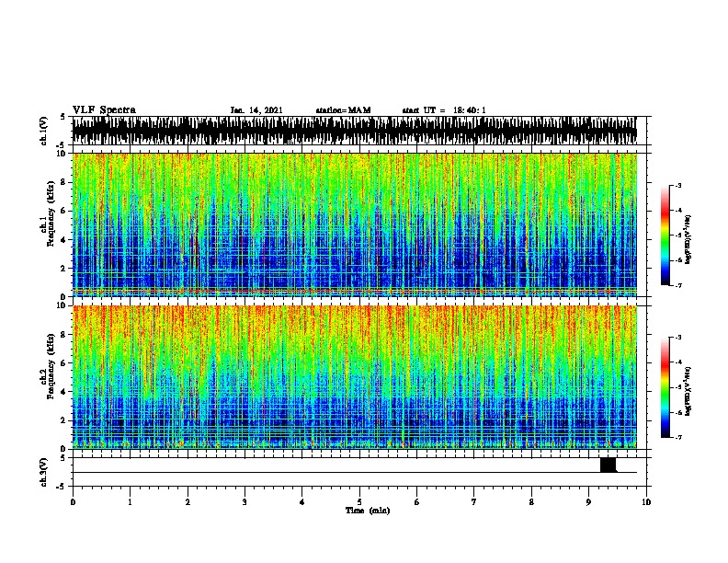This screenshot has height=563, width=728.
Task: Click the "VLF Spectra" plot title
Action: pos(104,110)
